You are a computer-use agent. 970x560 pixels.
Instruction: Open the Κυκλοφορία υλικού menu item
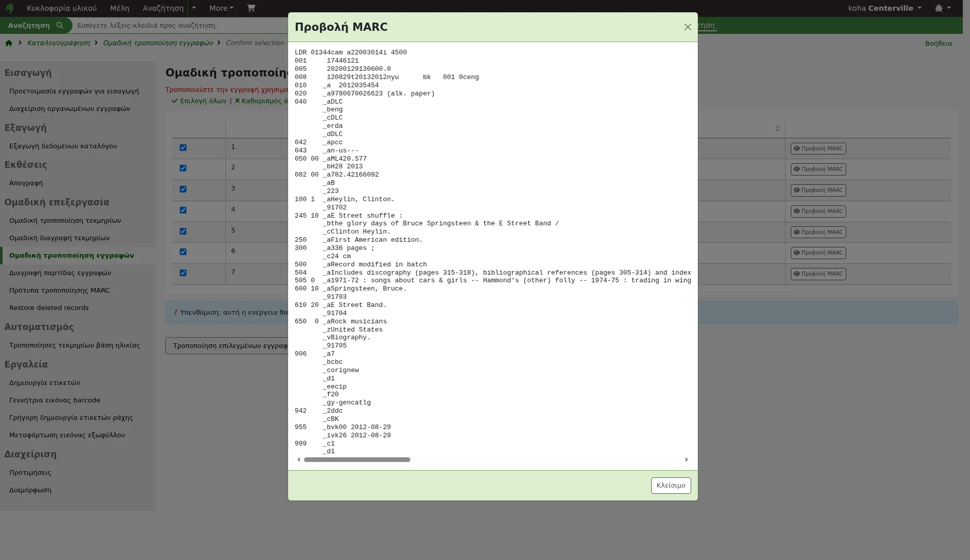(62, 8)
